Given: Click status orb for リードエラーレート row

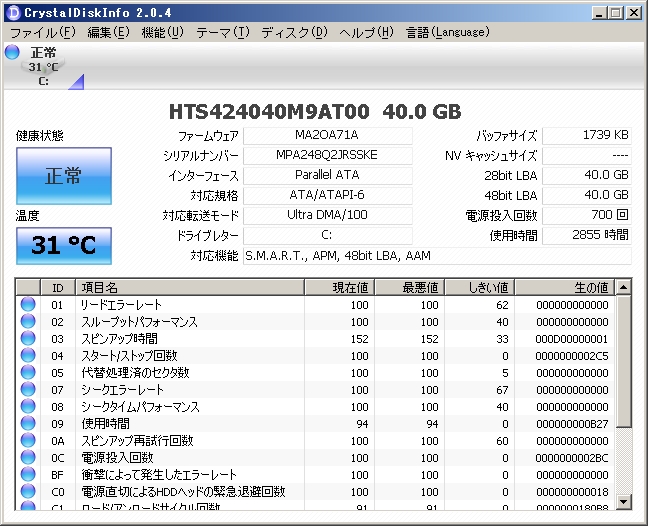Looking at the screenshot, I should click(x=28, y=304).
